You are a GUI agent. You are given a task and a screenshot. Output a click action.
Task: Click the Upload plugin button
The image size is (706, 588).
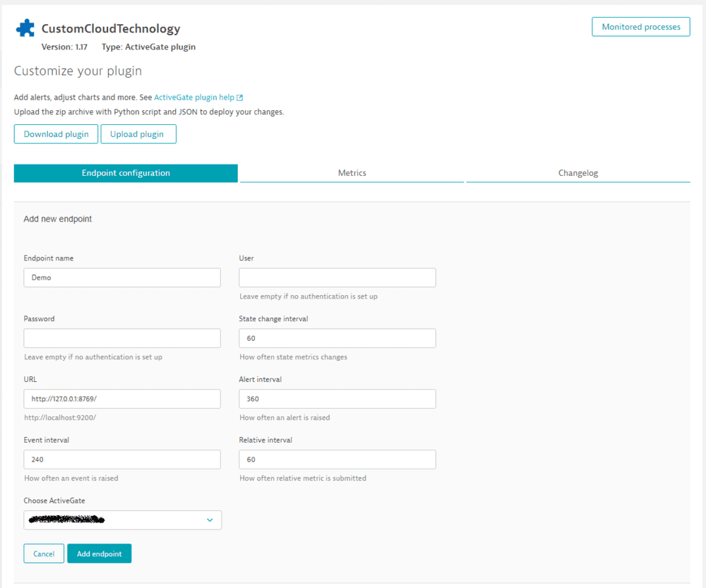[138, 133]
